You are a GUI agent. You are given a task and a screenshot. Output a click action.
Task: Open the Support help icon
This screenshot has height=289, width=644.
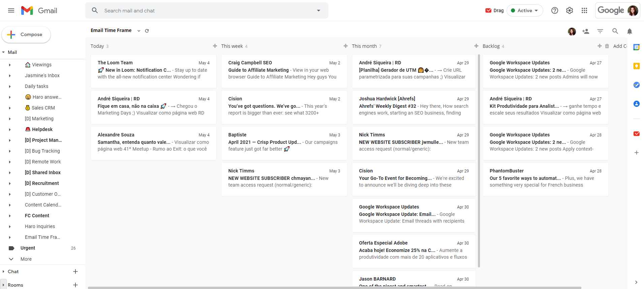tap(555, 10)
